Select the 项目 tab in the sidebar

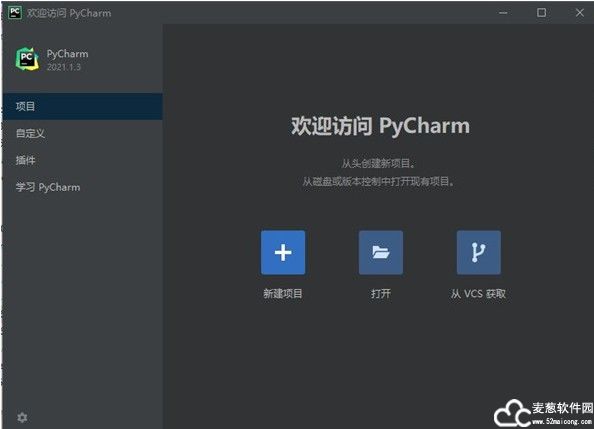[x=83, y=106]
